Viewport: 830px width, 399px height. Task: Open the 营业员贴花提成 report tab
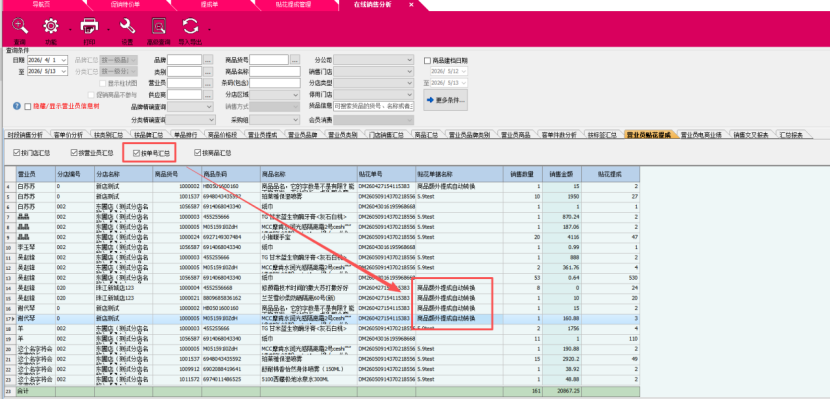[x=648, y=135]
